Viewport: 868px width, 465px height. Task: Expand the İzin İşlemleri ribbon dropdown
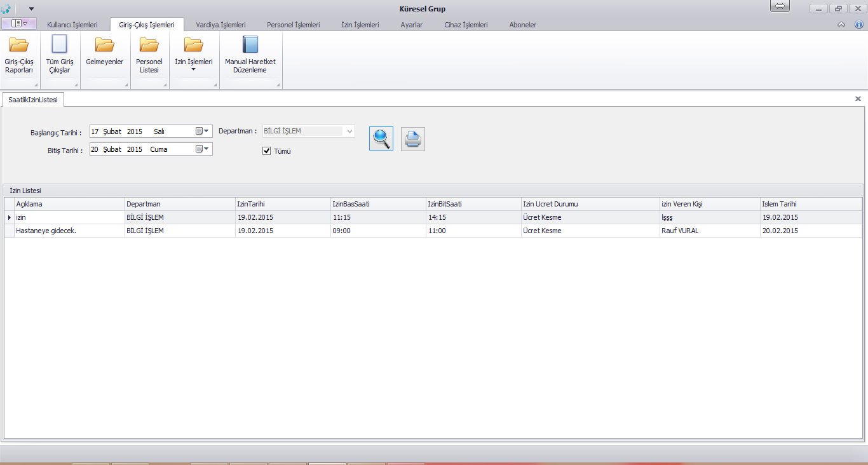coord(194,69)
